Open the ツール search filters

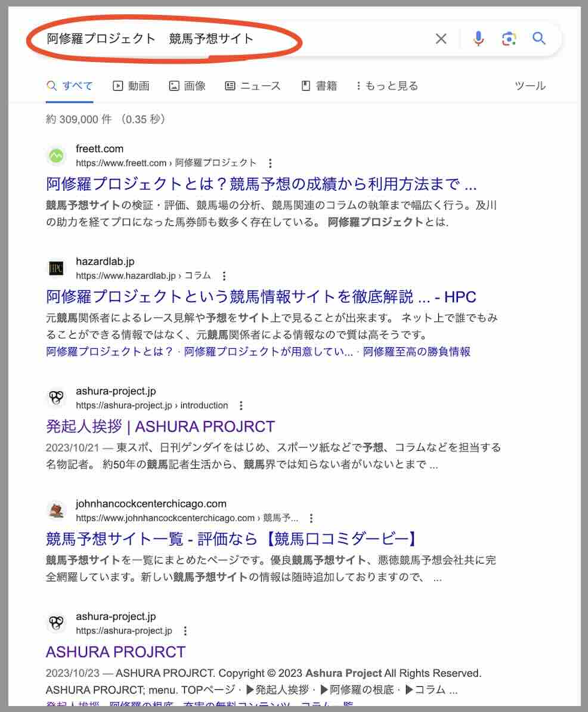coord(531,85)
